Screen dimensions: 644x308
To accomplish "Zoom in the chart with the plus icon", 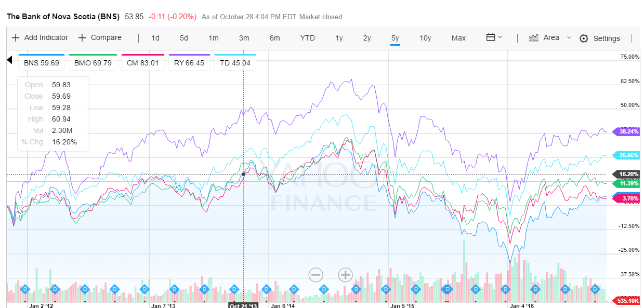I will click(346, 275).
